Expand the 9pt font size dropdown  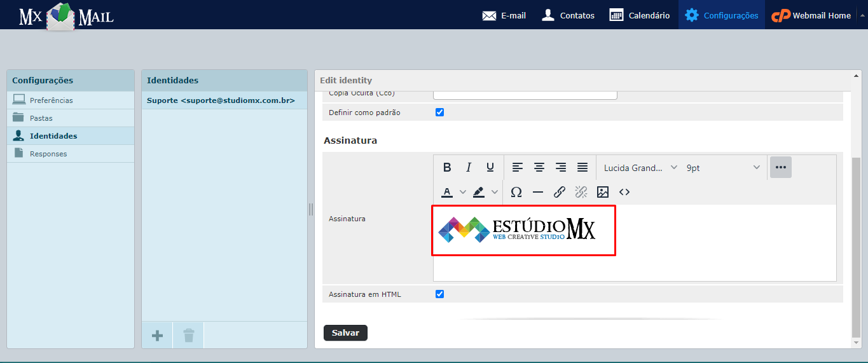pyautogui.click(x=723, y=168)
